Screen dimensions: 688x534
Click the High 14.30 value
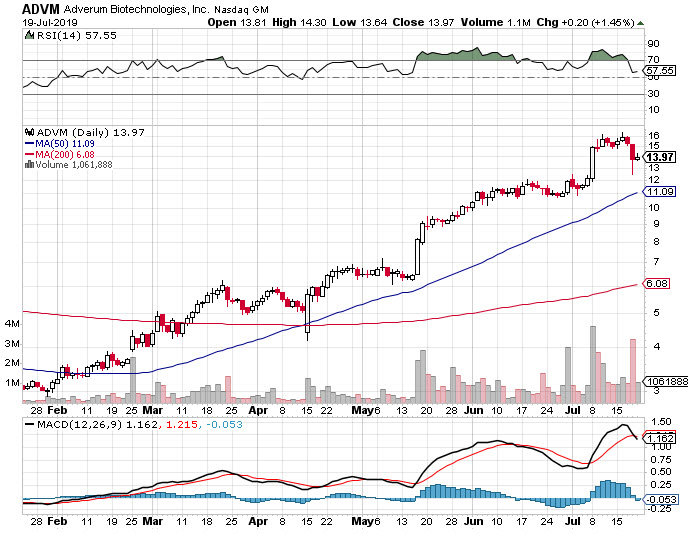pos(299,22)
